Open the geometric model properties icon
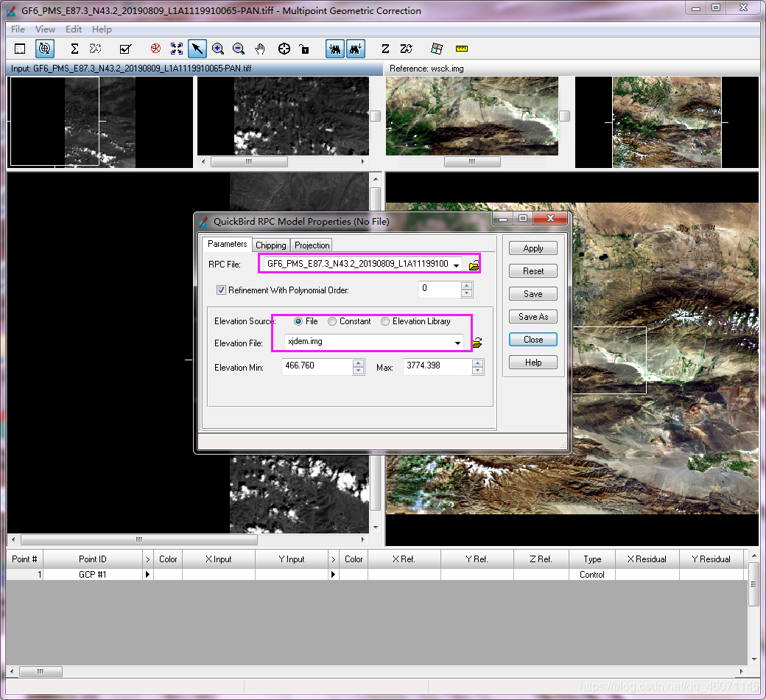The height and width of the screenshot is (700, 766). coord(20,49)
